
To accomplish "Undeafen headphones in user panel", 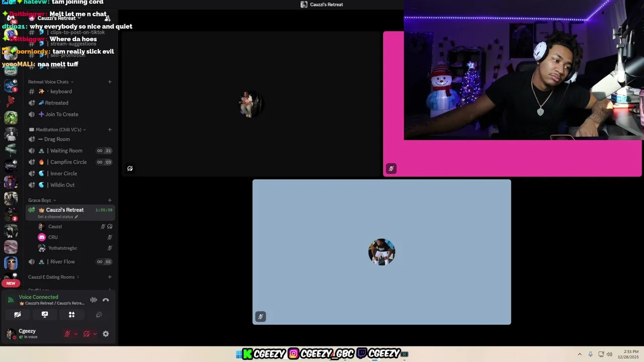I will [x=87, y=334].
